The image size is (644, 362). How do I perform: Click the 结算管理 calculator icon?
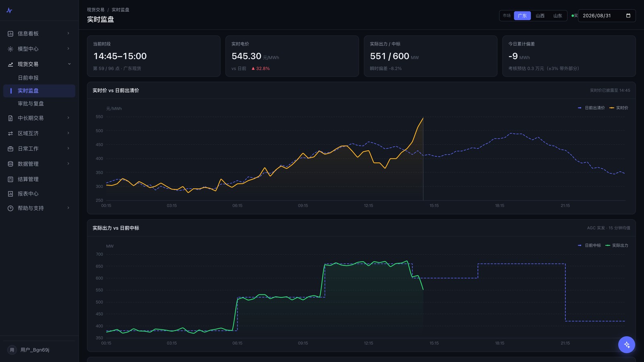click(x=10, y=179)
